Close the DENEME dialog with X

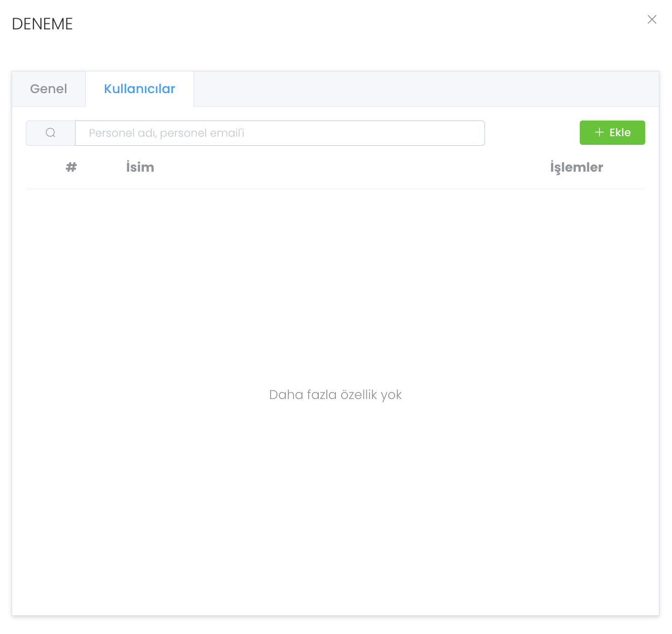tap(652, 20)
